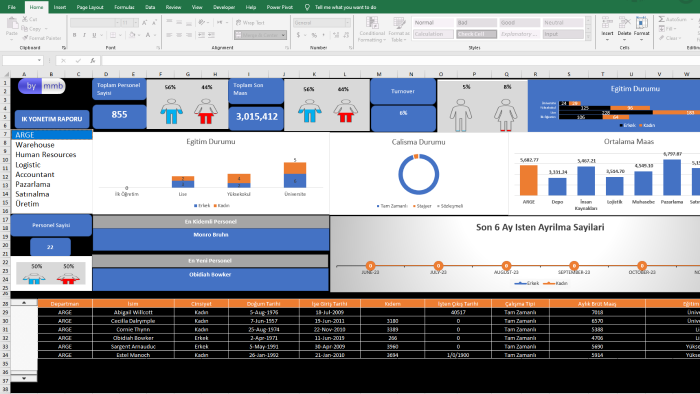This screenshot has width=700, height=394.
Task: Click the Font Color A swatch
Action: [x=148, y=35]
